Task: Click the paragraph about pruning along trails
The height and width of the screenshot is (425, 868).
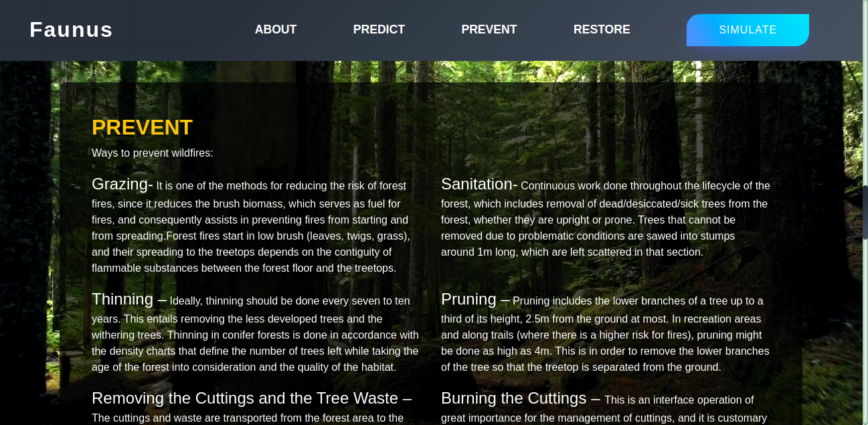Action: click(x=605, y=334)
